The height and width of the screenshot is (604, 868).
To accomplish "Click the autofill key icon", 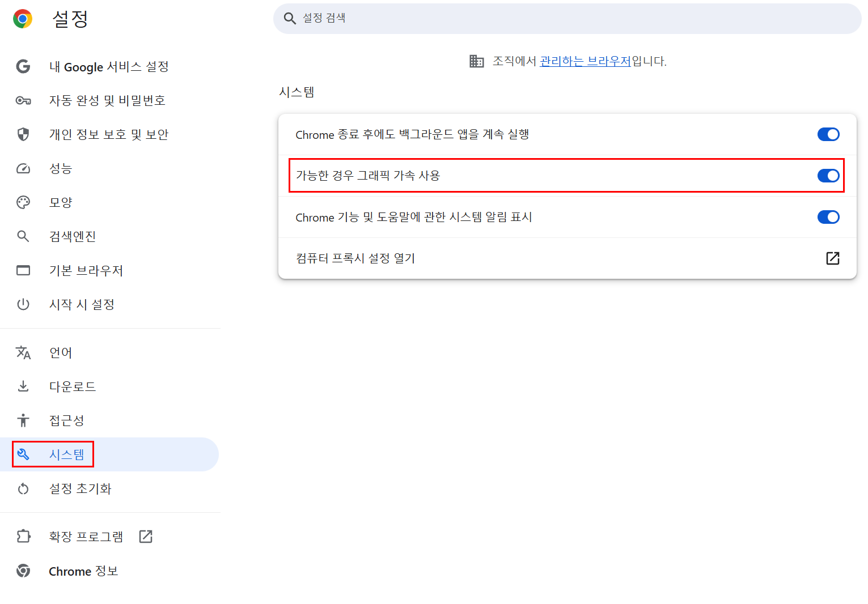I will click(x=23, y=100).
